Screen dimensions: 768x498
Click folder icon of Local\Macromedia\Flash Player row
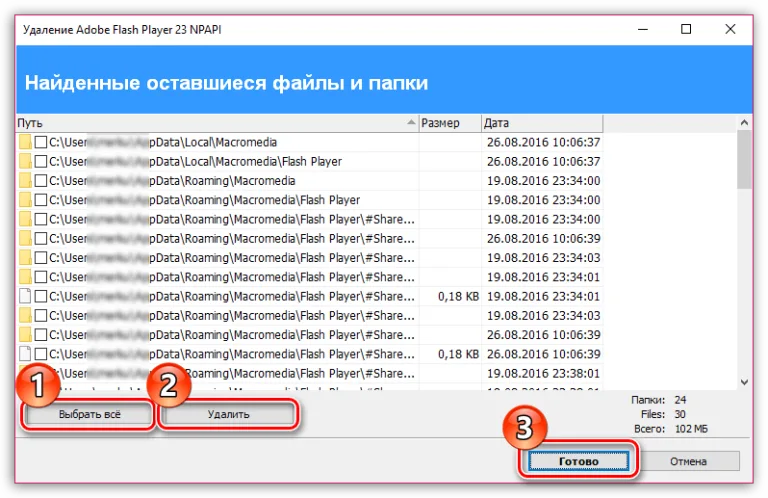[25, 162]
